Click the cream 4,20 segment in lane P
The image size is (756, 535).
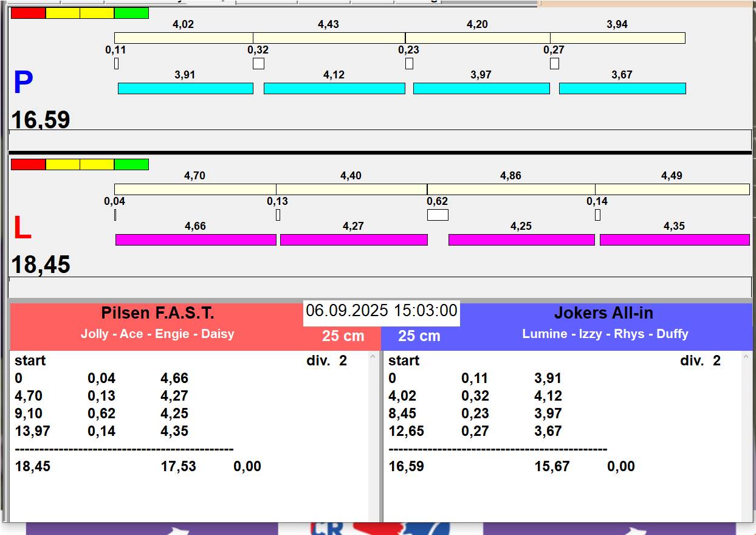(478, 38)
